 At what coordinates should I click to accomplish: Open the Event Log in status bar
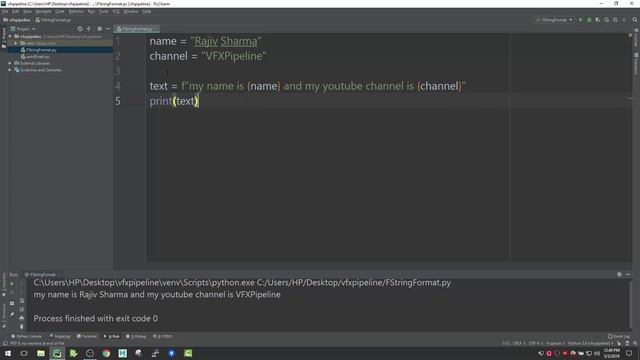(619, 336)
